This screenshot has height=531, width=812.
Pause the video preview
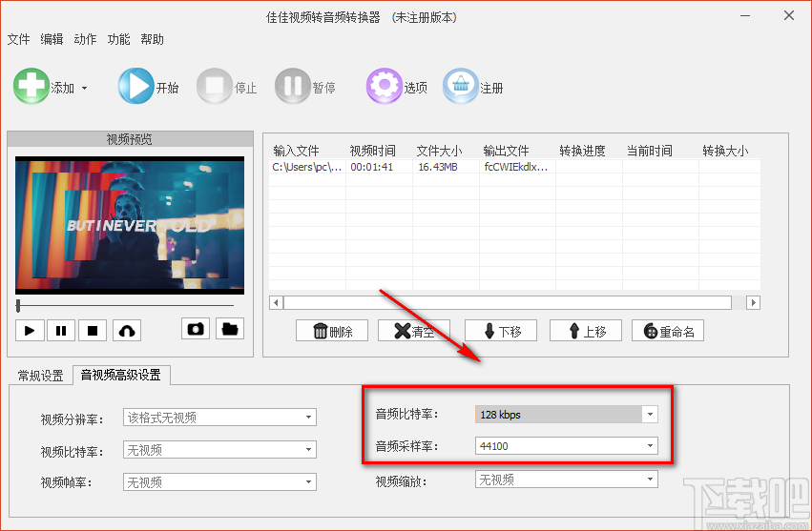[x=61, y=330]
